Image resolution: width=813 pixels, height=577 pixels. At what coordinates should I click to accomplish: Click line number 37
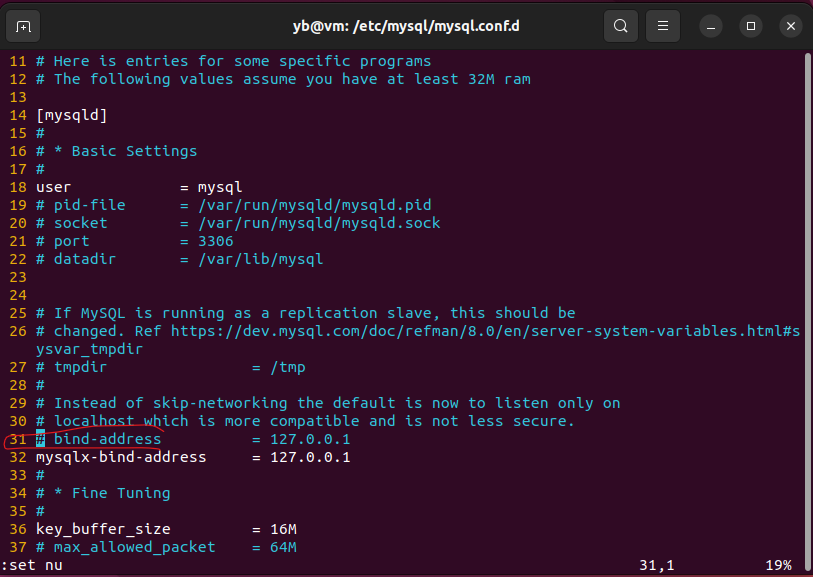coord(18,547)
